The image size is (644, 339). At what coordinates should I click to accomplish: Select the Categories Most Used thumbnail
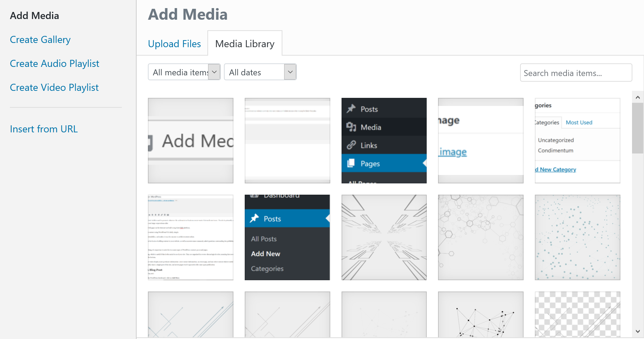[x=577, y=140]
